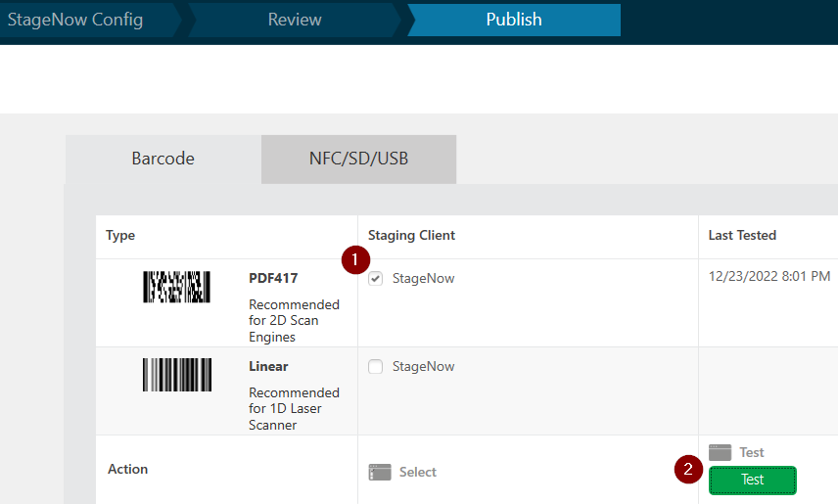Go to the StageNow Config step
This screenshot has height=504, width=838.
[75, 20]
